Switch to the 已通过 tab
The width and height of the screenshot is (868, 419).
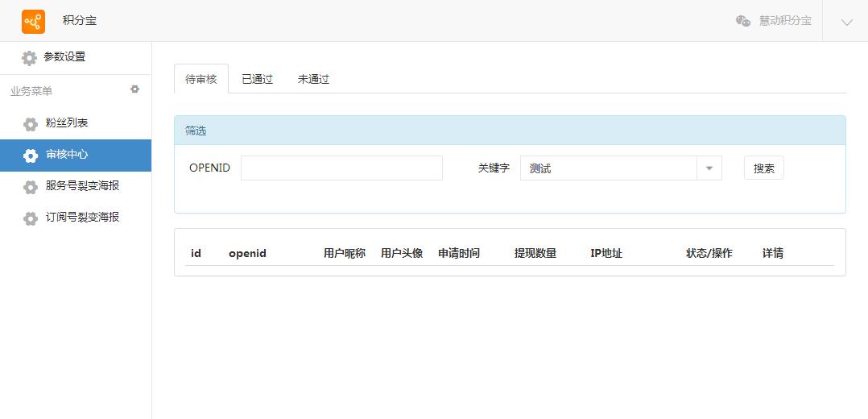click(258, 79)
